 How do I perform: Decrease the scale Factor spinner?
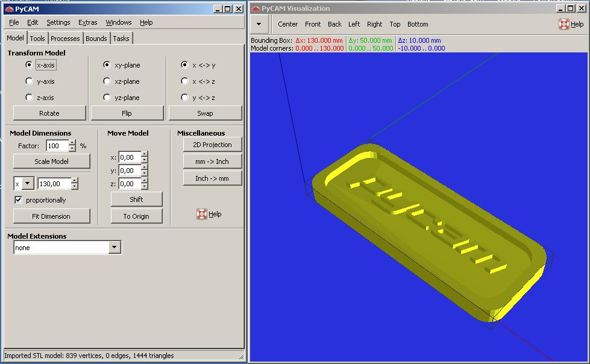72,149
